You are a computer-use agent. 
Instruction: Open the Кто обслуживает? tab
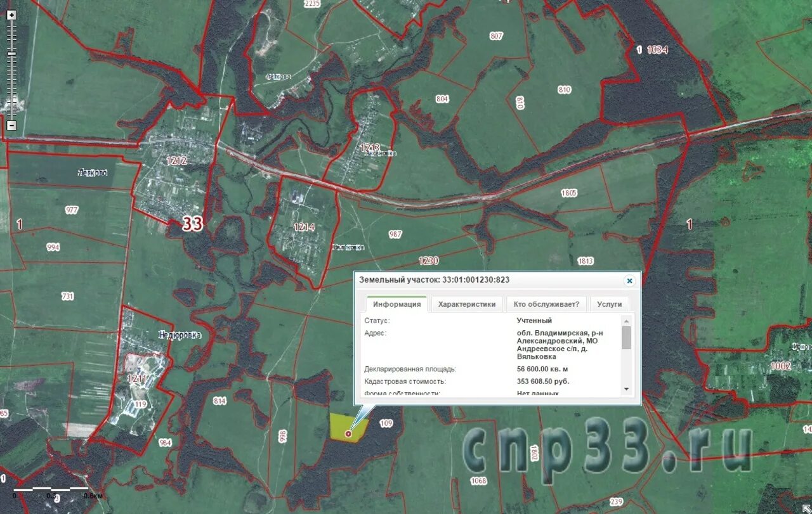coord(546,304)
